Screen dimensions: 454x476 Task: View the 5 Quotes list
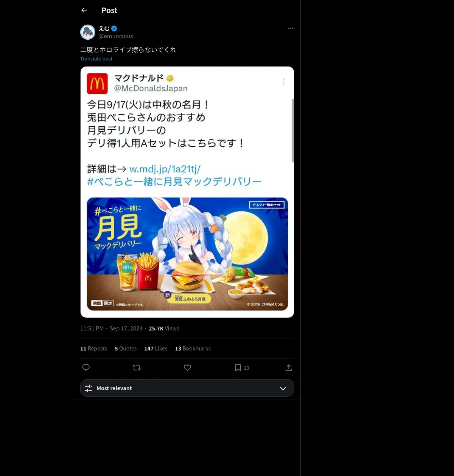(126, 349)
